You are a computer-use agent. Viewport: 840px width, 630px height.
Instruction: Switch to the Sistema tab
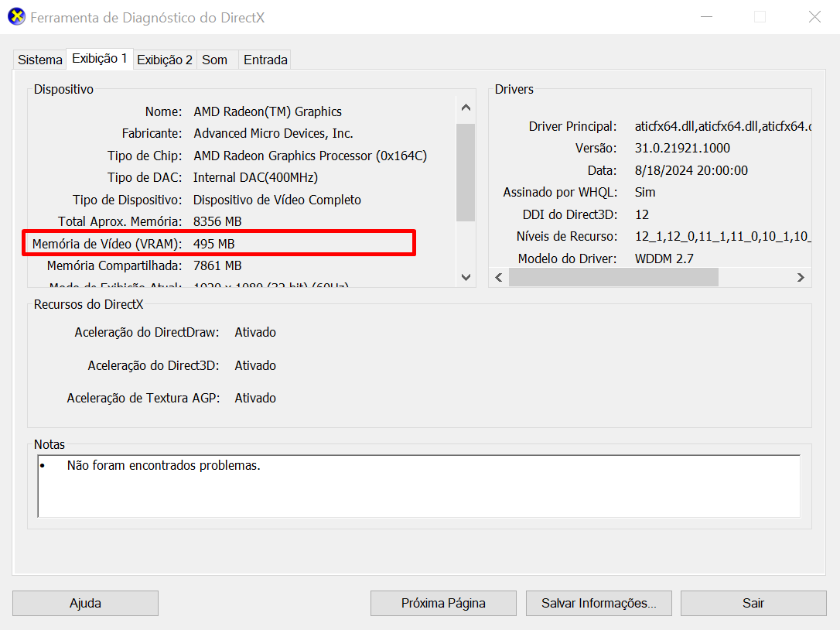[x=40, y=60]
